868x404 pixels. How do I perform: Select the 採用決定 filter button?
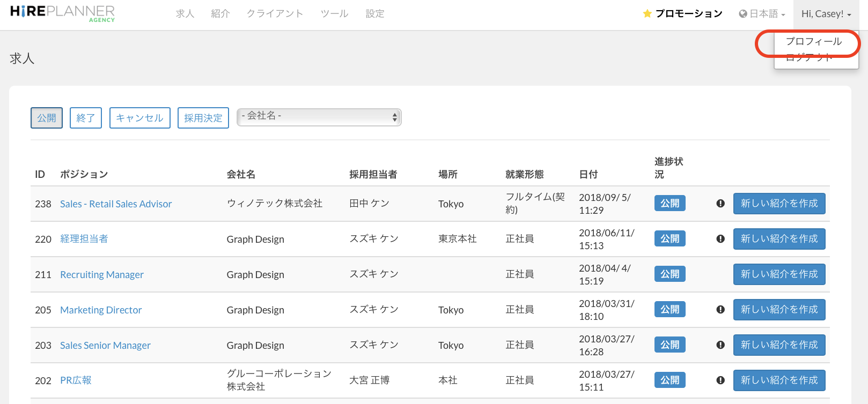click(x=203, y=118)
